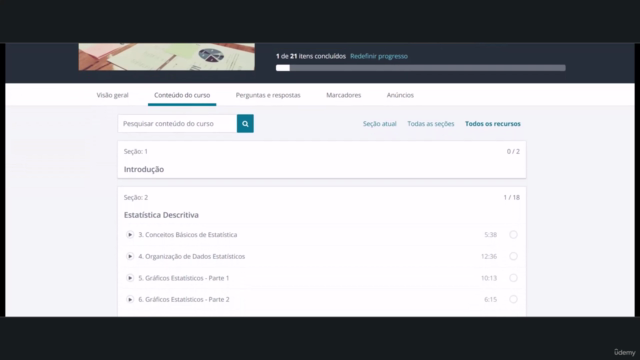Click the 0 / 2 section counter
The width and height of the screenshot is (640, 360).
pos(513,151)
